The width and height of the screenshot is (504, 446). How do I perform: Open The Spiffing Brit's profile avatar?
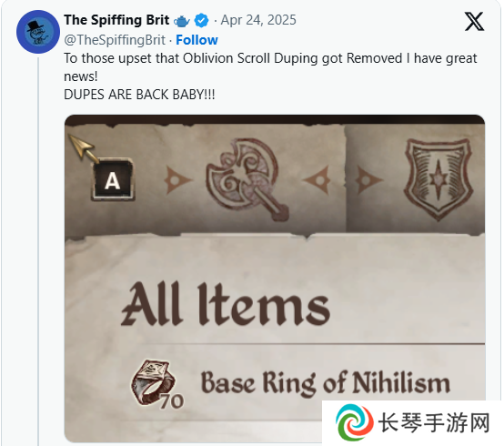[38, 32]
